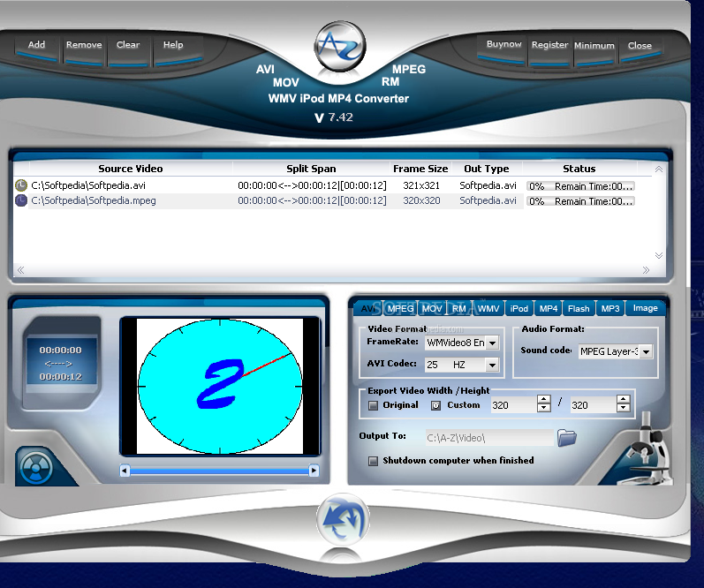The width and height of the screenshot is (704, 588).
Task: Click the Status column header
Action: point(579,169)
